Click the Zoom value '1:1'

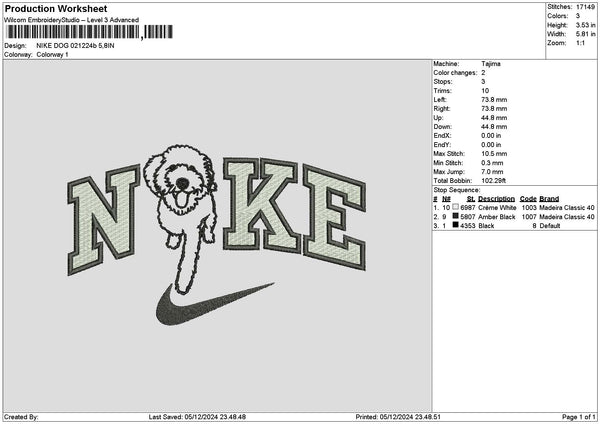[x=580, y=43]
